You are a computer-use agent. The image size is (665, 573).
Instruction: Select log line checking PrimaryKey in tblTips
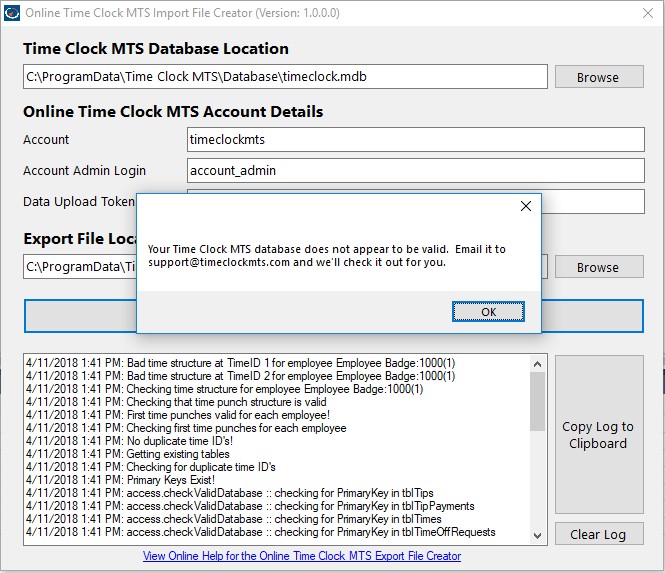click(229, 493)
